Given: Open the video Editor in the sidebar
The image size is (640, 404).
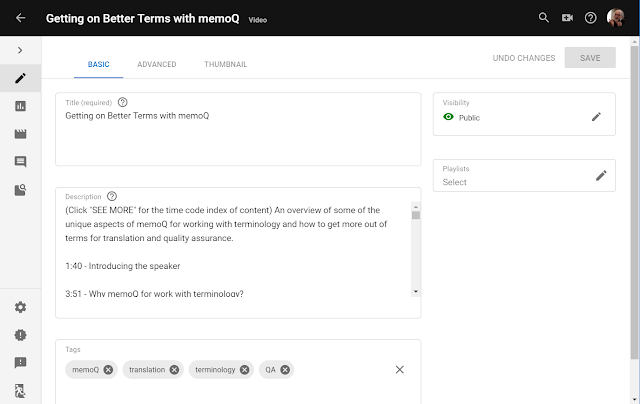Looking at the screenshot, I should pyautogui.click(x=20, y=133).
